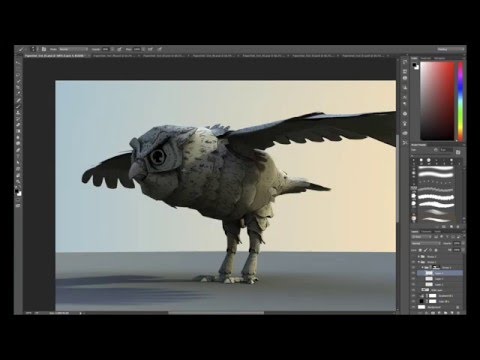480x360 pixels.
Task: Select the Background layer
Action: [x=437, y=307]
